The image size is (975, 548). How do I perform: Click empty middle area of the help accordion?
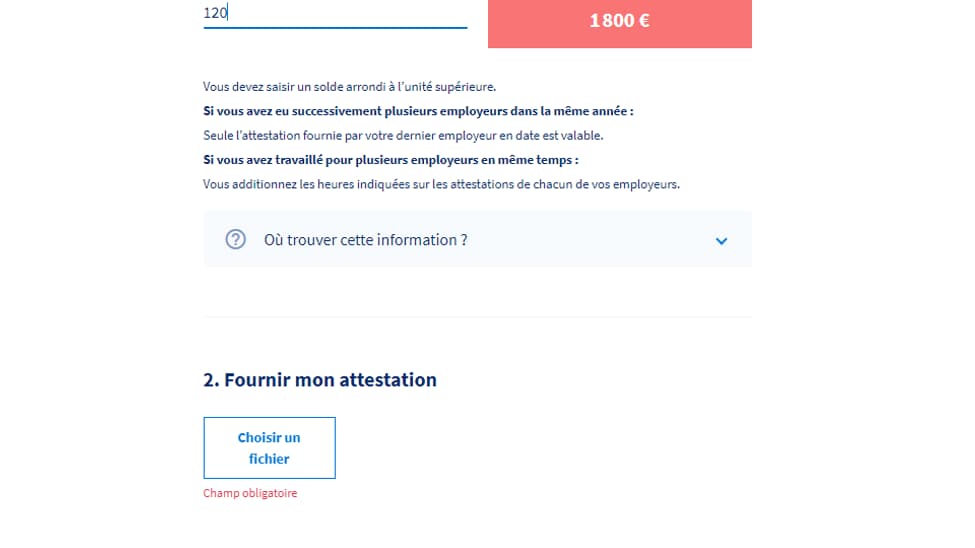[590, 240]
